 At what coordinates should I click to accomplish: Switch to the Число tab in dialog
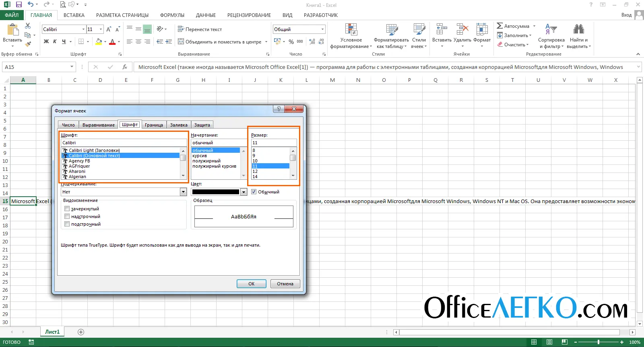pos(68,125)
